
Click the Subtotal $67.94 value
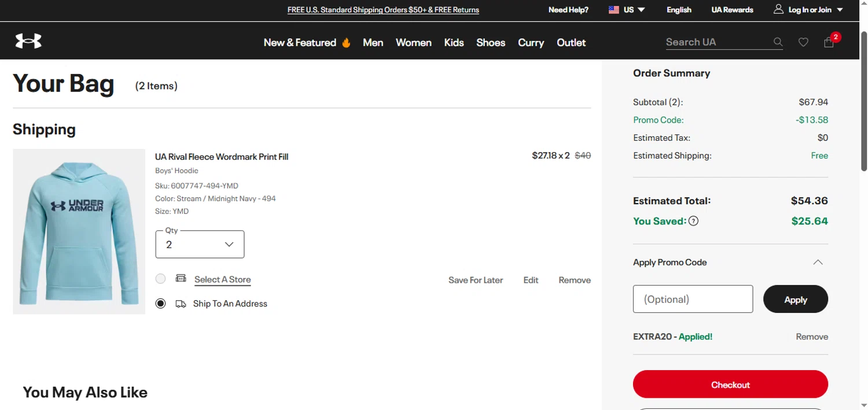pyautogui.click(x=814, y=102)
